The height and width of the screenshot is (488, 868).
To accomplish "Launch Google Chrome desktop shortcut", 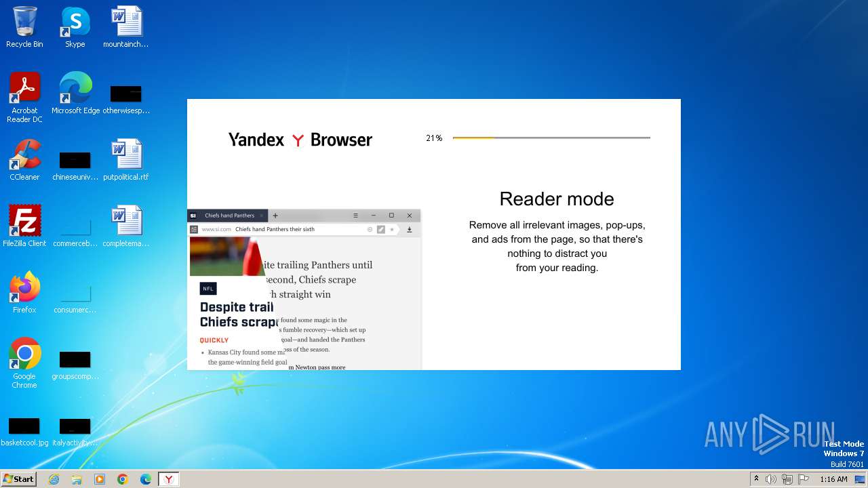I will pyautogui.click(x=24, y=363).
